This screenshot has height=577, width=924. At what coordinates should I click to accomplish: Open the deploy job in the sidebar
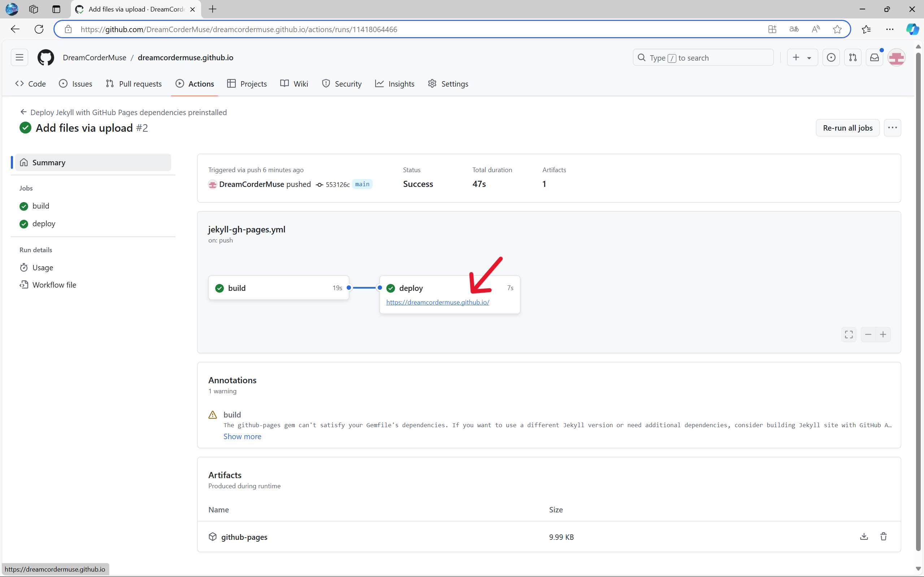(x=38, y=223)
